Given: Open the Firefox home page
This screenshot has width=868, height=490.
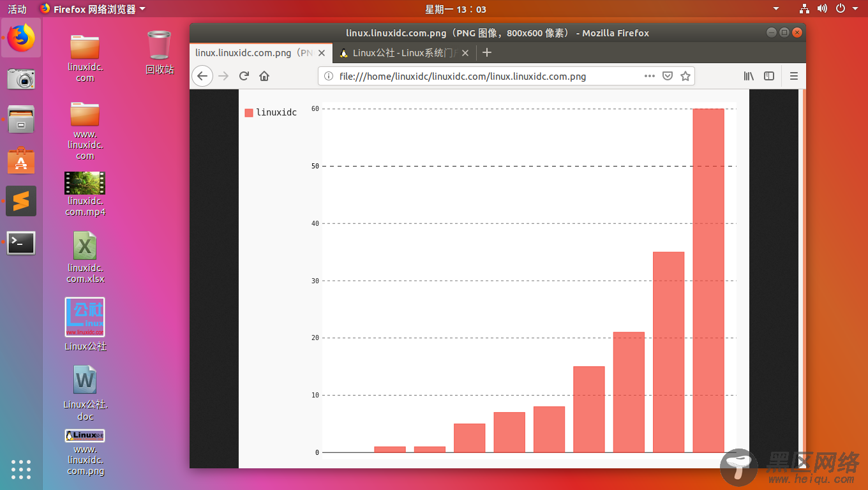Looking at the screenshot, I should [x=264, y=76].
